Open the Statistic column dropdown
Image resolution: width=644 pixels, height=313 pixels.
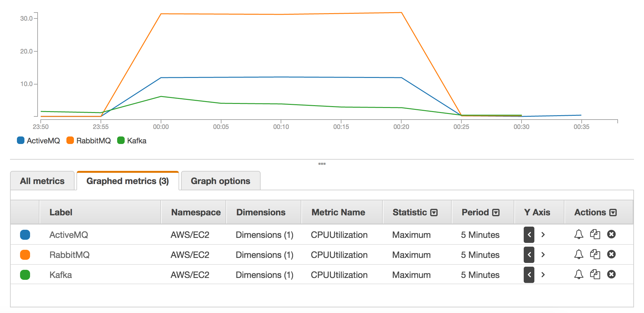click(434, 213)
